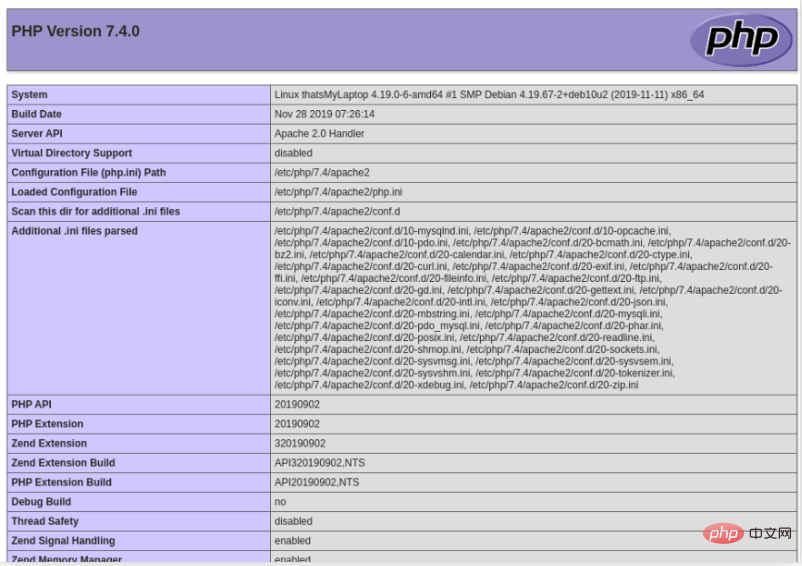Select 'API20190902,NTS' value

pos(317,482)
